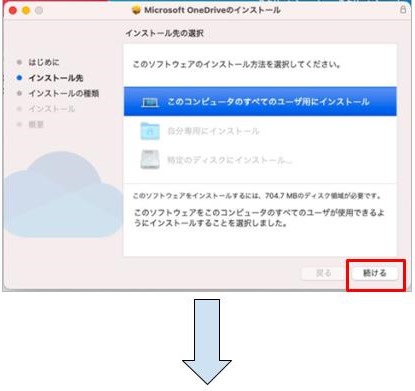Click the computer icon in the highlighted row
Viewport: 415px width, 391px height.
coord(150,102)
